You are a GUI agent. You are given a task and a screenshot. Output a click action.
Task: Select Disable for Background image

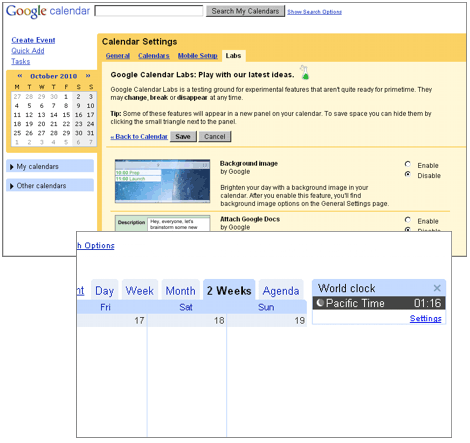(x=408, y=174)
